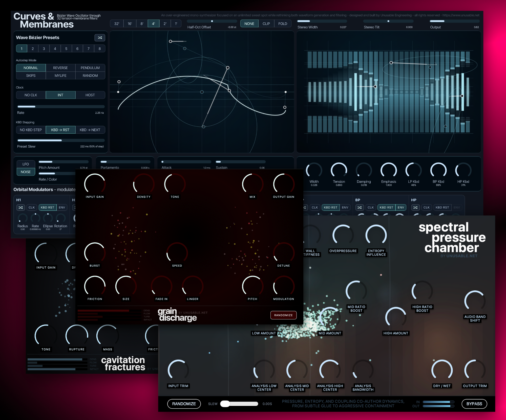Shuffle the Wave Bézier Presets
The height and width of the screenshot is (420, 506).
click(100, 38)
